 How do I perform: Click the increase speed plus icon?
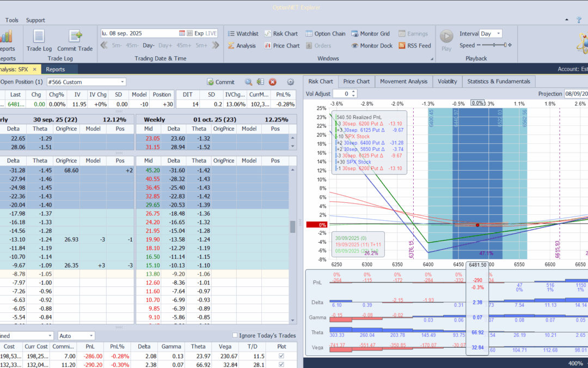tap(509, 45)
